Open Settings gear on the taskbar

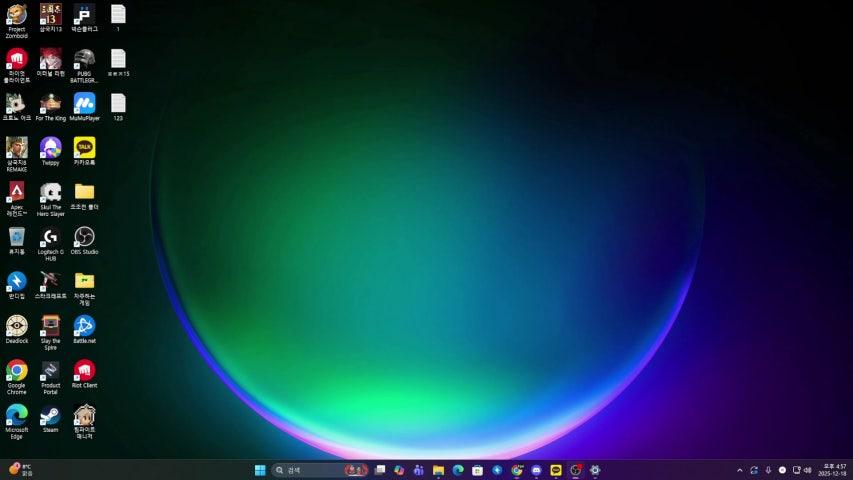tap(595, 470)
